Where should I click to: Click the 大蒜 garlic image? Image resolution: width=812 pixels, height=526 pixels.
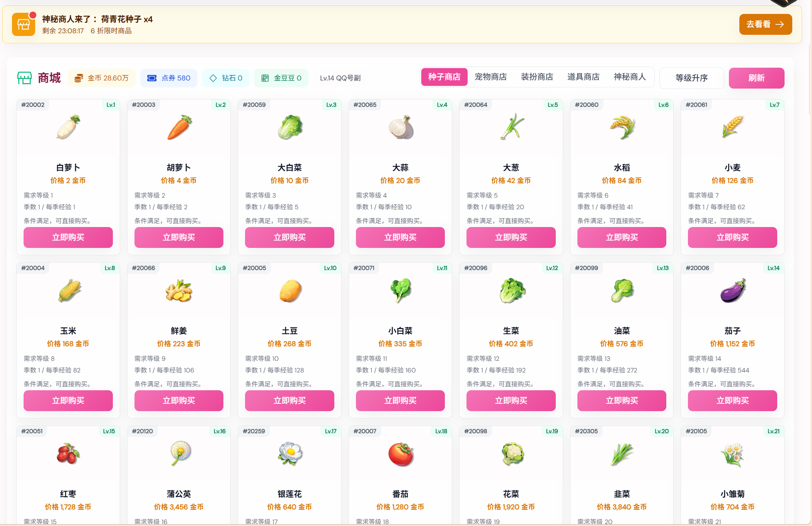(401, 127)
